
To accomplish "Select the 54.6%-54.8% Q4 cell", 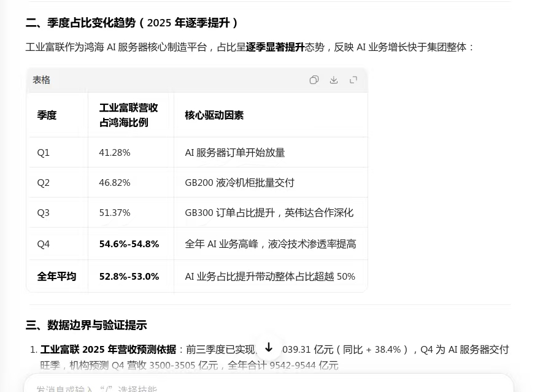I will click(129, 244).
